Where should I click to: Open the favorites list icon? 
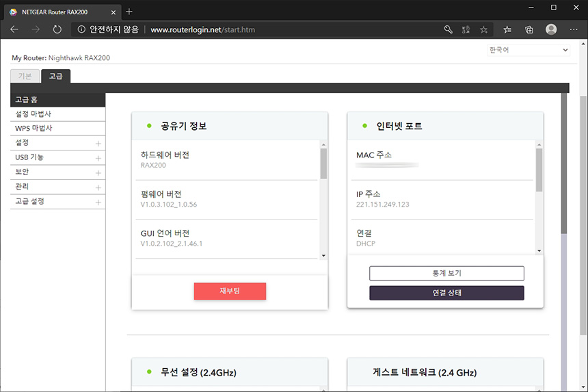click(507, 29)
